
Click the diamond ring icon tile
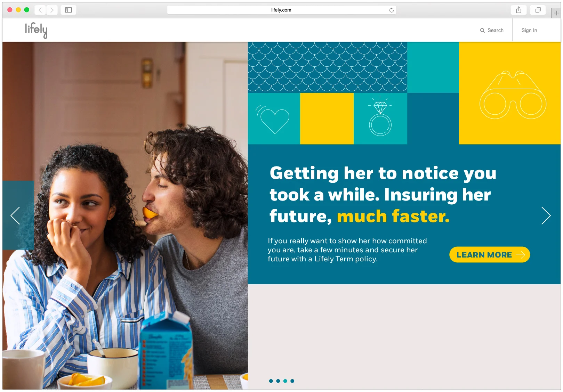coord(380,119)
